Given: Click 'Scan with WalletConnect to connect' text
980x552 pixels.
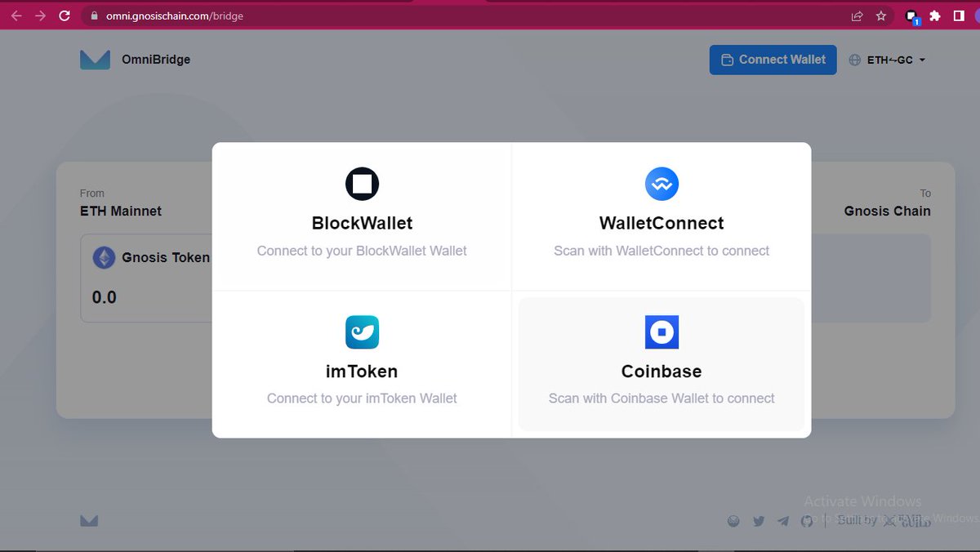Looking at the screenshot, I should [x=661, y=251].
